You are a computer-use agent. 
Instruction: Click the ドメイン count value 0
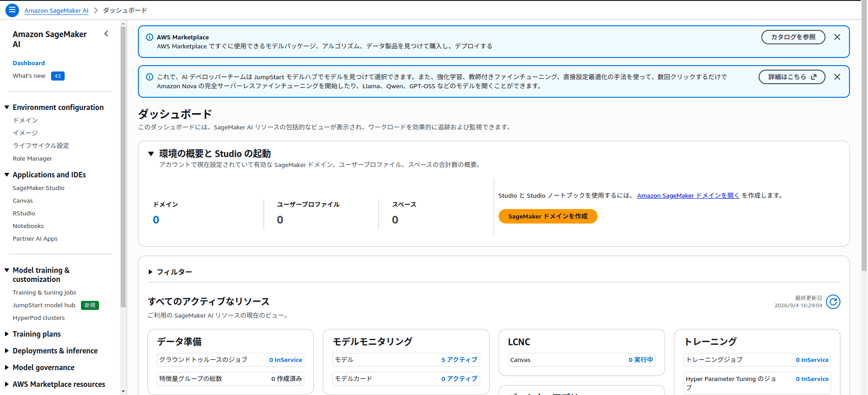(156, 220)
